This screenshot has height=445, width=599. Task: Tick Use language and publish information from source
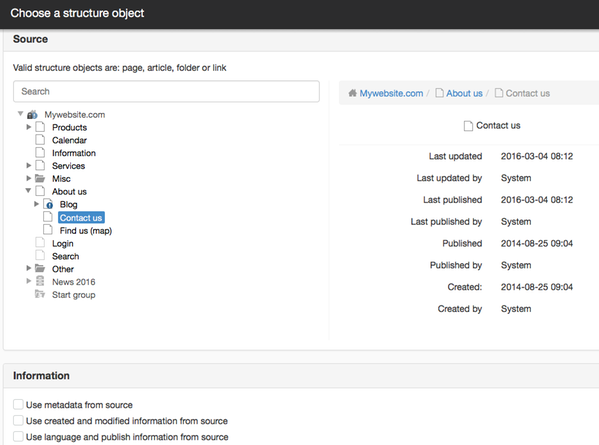(18, 436)
